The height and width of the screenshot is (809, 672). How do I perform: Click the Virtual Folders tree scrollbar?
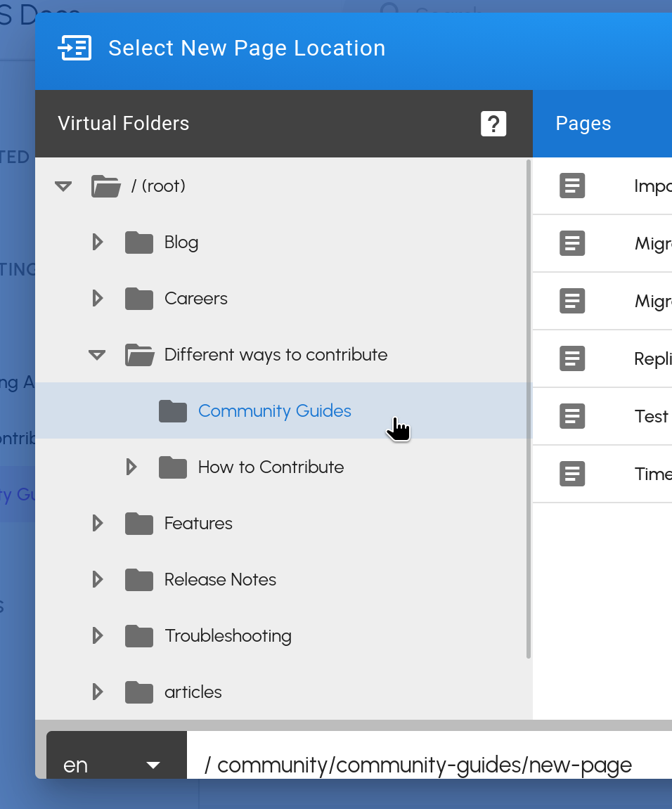point(529,408)
